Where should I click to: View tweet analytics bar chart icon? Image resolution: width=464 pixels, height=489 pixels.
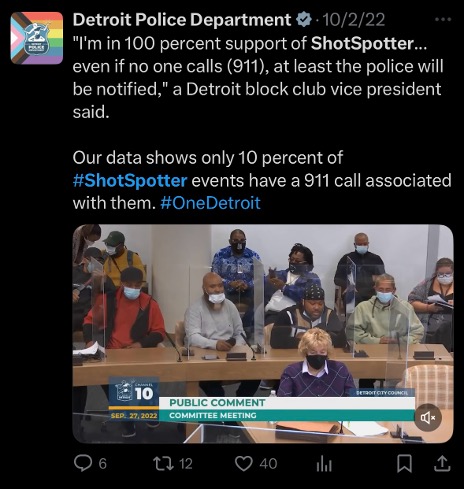324,464
